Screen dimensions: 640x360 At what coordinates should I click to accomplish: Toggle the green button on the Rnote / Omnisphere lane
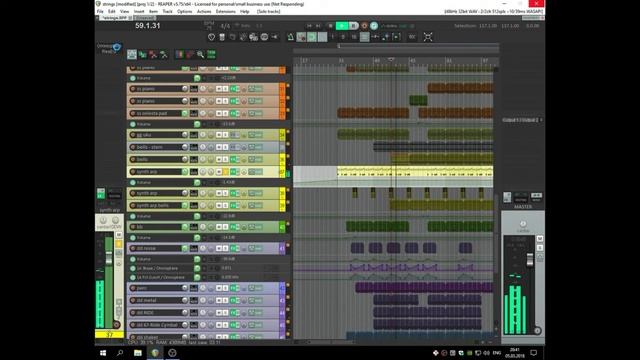198,269
